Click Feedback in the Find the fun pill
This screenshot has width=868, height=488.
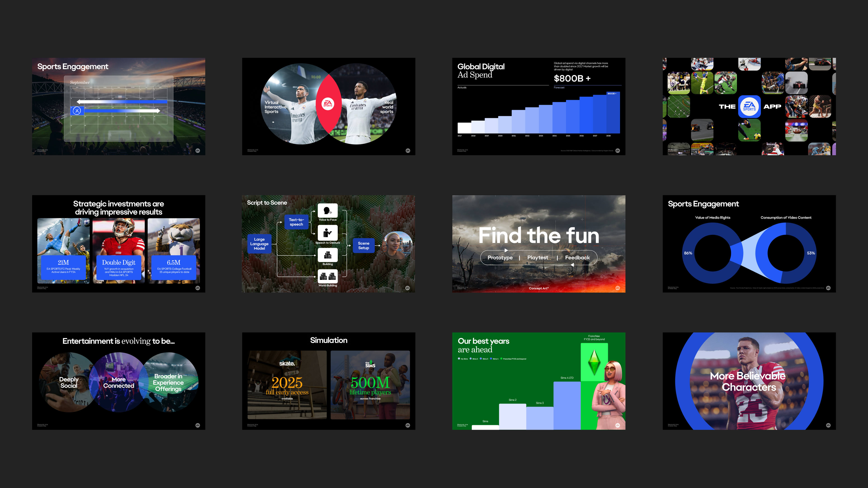(577, 258)
